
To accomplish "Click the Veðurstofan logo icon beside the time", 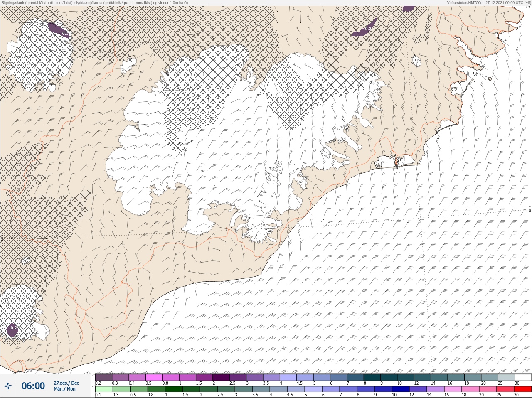I will 8,386.
